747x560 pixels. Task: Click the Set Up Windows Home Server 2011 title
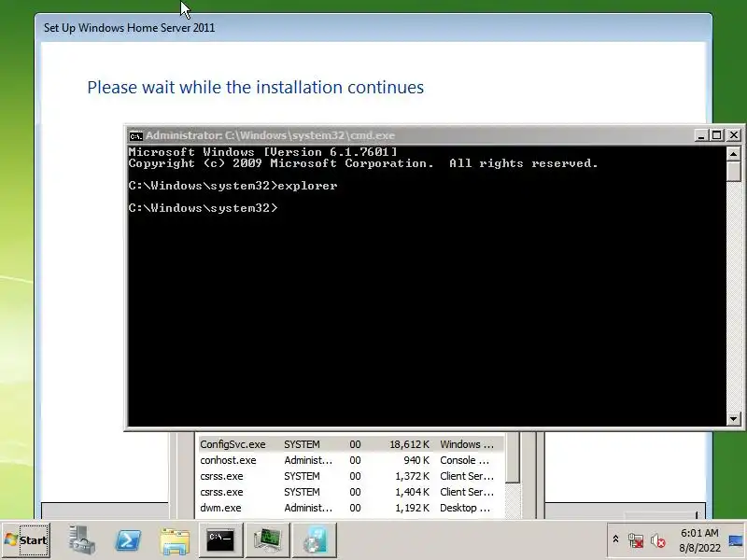click(x=129, y=28)
